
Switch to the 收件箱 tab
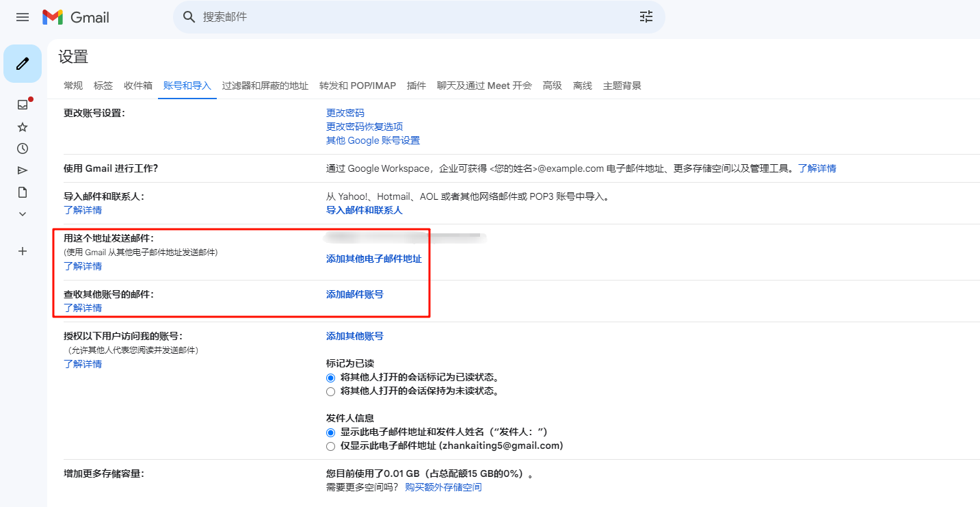coord(138,86)
